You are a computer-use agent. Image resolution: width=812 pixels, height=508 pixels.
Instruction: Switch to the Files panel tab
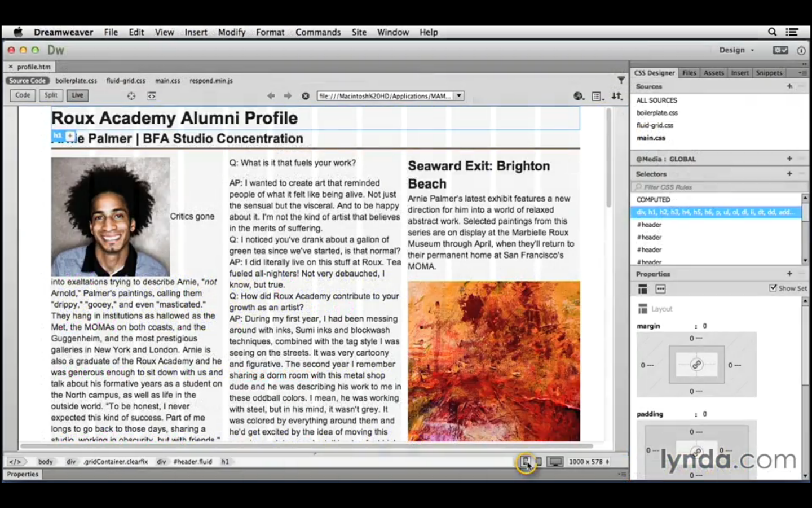tap(689, 73)
